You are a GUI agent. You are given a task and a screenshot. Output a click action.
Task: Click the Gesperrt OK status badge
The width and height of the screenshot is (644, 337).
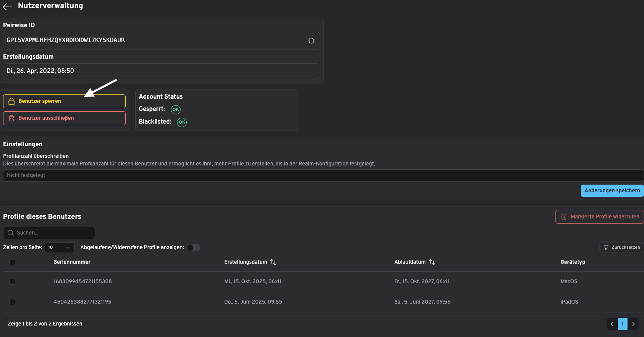[176, 109]
